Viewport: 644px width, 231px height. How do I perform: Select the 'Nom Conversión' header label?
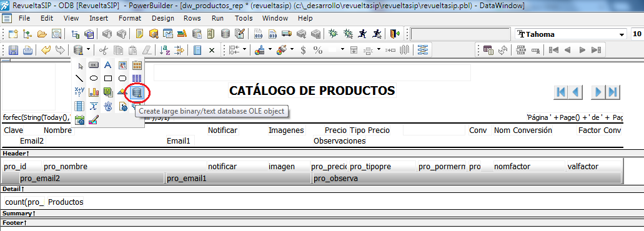coord(523,130)
